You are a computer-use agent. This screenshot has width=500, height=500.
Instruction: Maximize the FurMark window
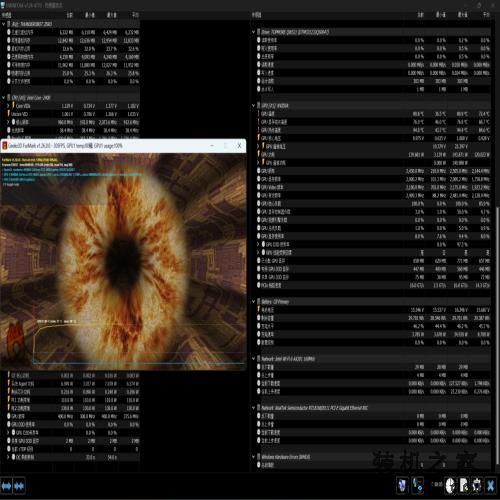tap(226, 146)
